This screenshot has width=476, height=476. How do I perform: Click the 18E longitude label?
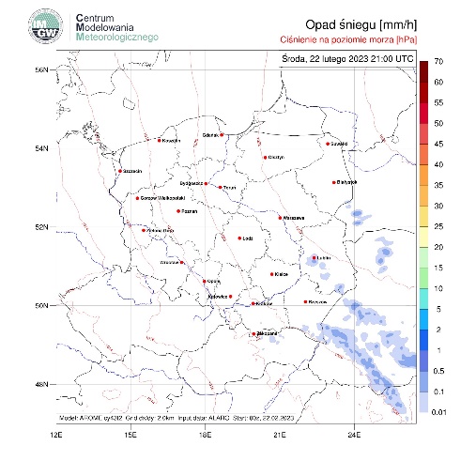click(205, 435)
